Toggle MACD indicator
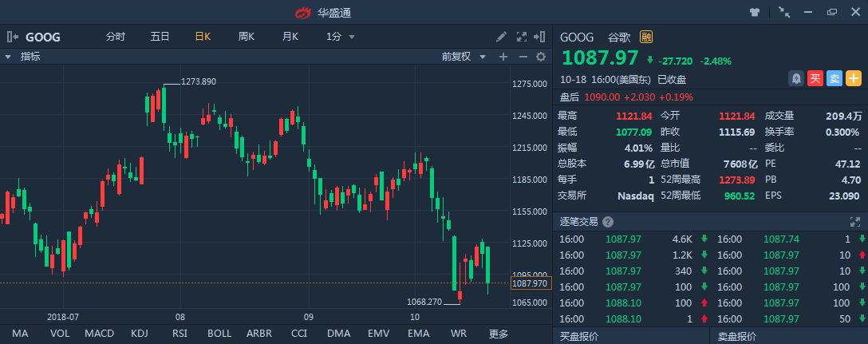 [x=99, y=334]
